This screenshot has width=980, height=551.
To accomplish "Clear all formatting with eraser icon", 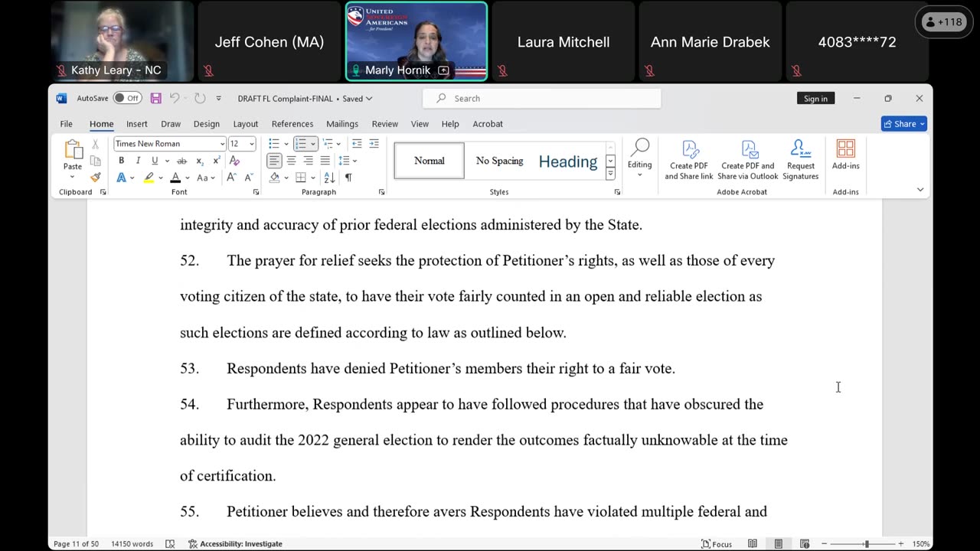I will 234,161.
